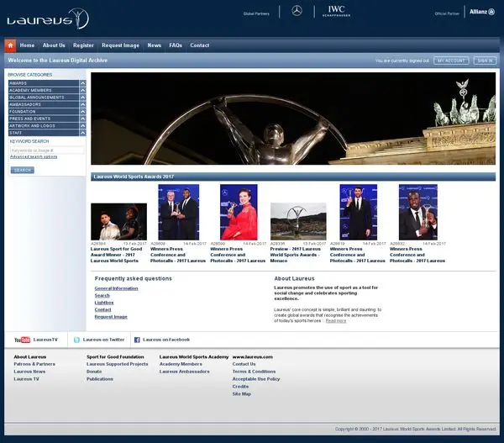Open the YouTube LaureusTV icon

coord(22,340)
